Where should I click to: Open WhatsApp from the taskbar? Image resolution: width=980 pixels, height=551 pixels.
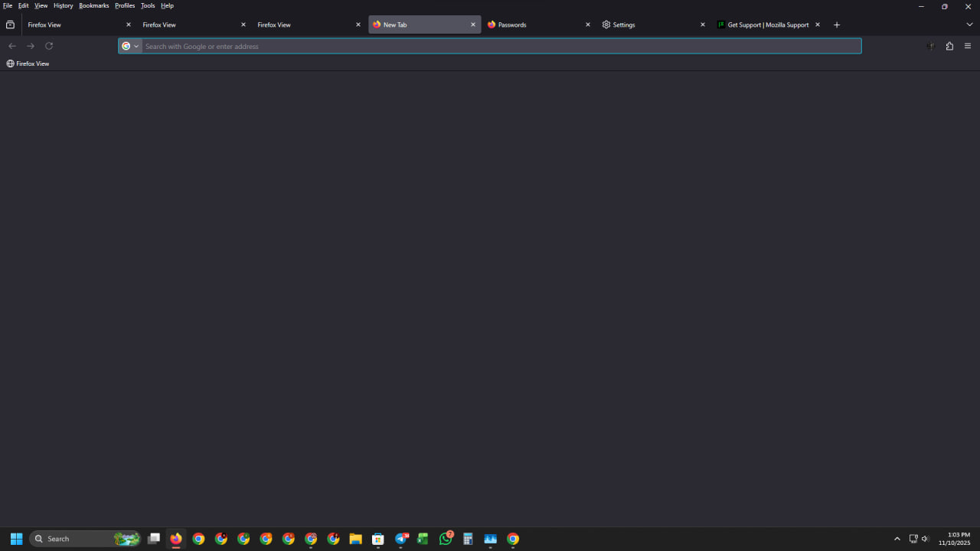pos(446,539)
